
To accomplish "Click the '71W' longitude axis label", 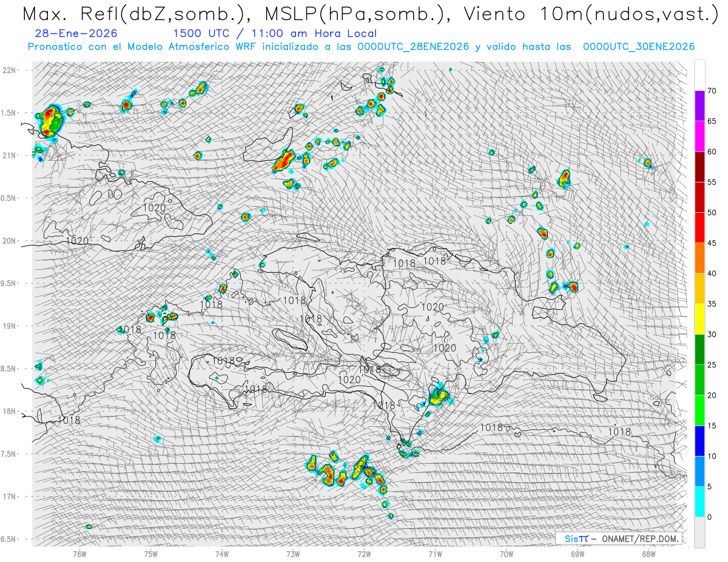I will (435, 554).
